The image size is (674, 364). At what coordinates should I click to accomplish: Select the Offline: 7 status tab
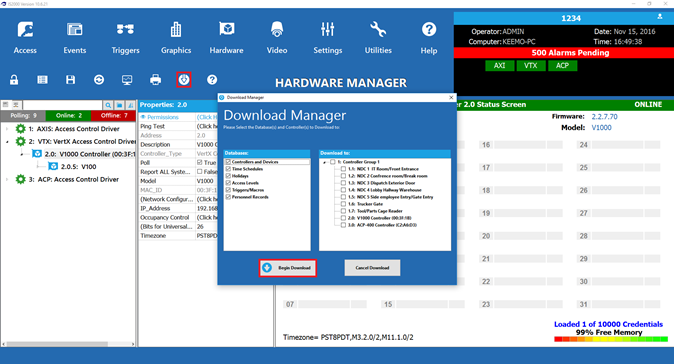[x=113, y=115]
